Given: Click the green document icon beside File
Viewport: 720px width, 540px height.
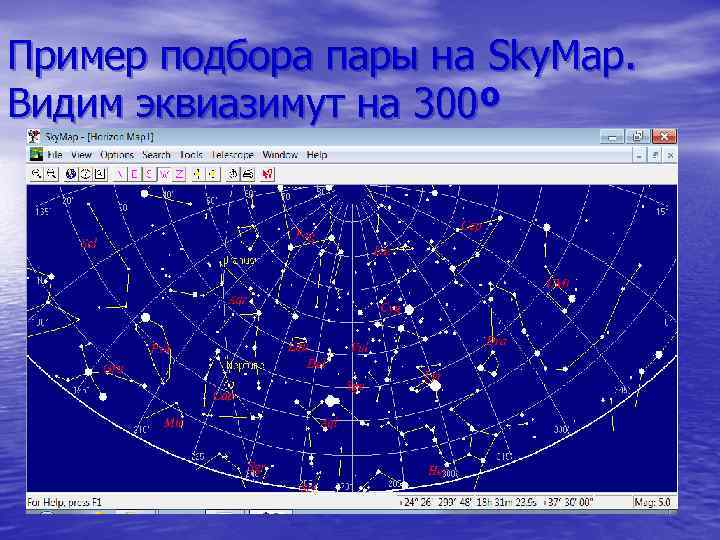Looking at the screenshot, I should pyautogui.click(x=36, y=155).
